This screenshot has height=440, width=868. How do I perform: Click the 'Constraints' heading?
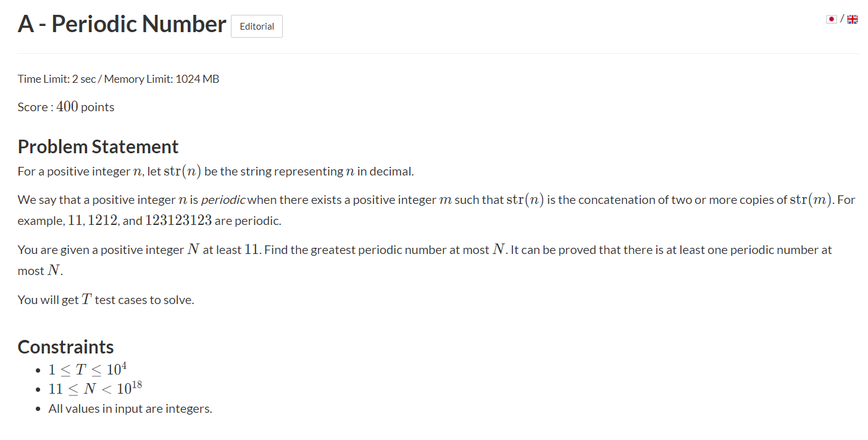pyautogui.click(x=66, y=347)
